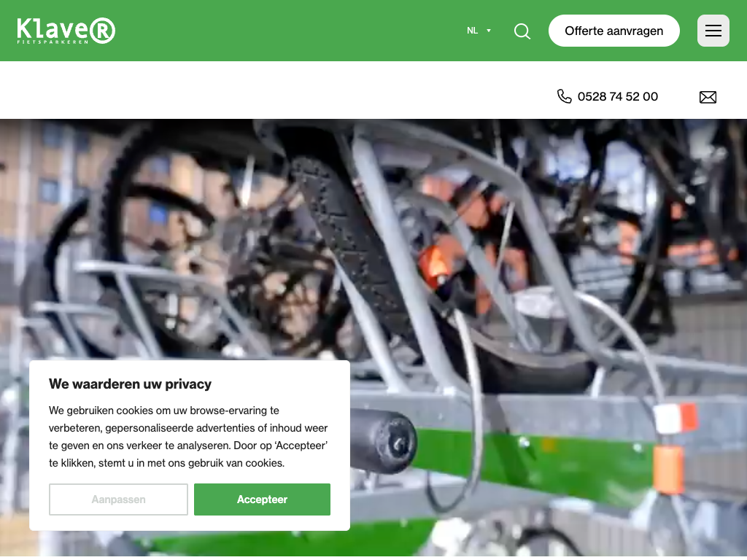Expand the NL language dropdown
Viewport: 747px width, 560px height.
pyautogui.click(x=479, y=31)
